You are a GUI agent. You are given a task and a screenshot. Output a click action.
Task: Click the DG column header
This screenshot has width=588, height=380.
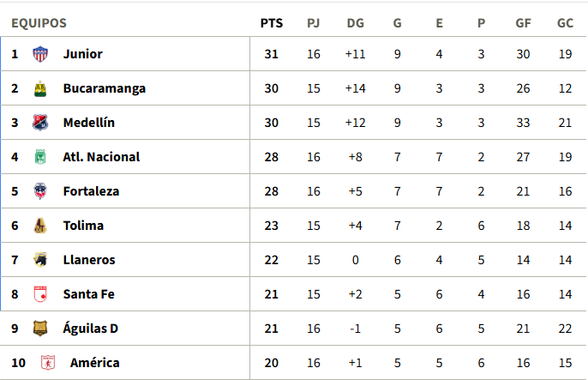pos(355,23)
